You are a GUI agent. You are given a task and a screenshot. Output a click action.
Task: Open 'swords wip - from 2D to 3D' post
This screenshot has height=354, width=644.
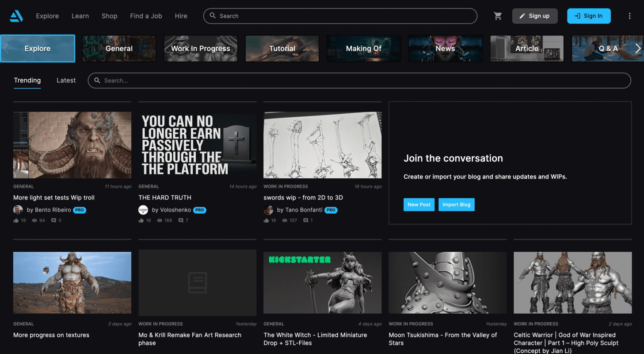click(303, 198)
